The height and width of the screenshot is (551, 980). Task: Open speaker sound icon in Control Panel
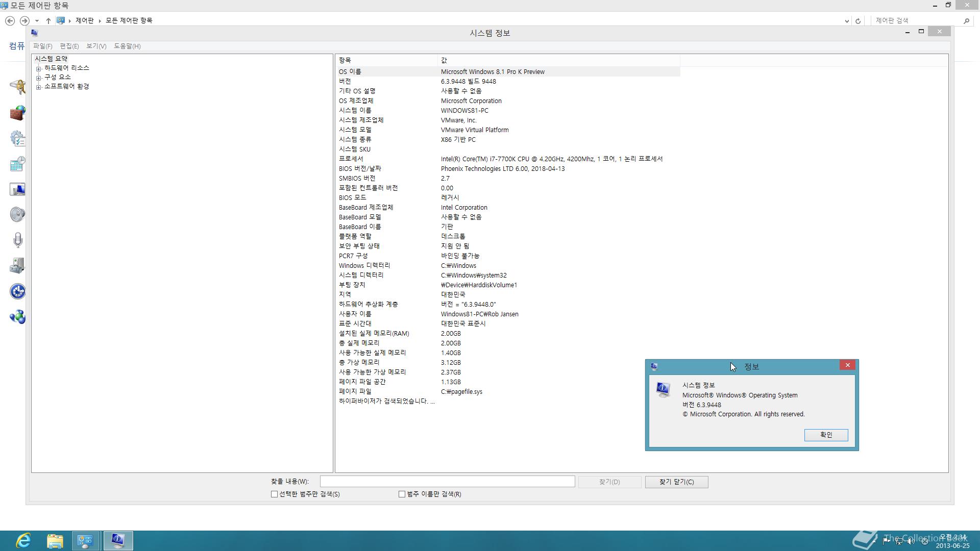click(17, 215)
